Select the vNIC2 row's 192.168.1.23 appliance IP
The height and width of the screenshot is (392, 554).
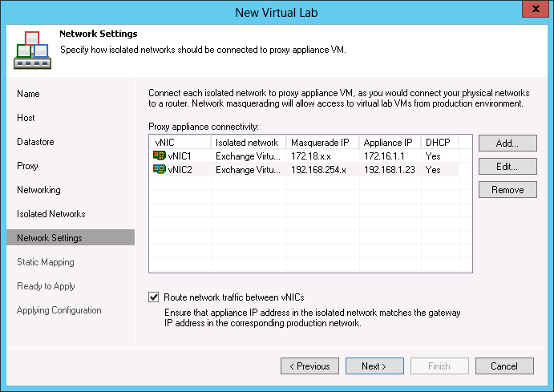click(x=390, y=170)
